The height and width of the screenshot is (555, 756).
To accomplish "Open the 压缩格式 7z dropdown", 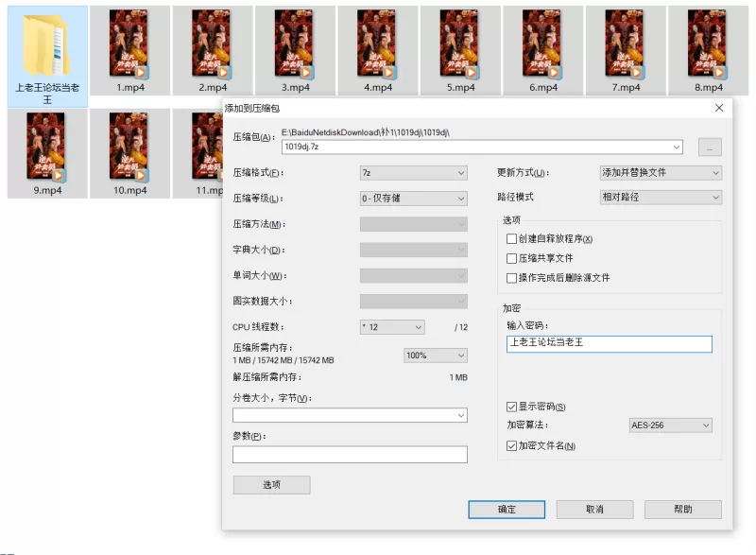I will (x=413, y=173).
